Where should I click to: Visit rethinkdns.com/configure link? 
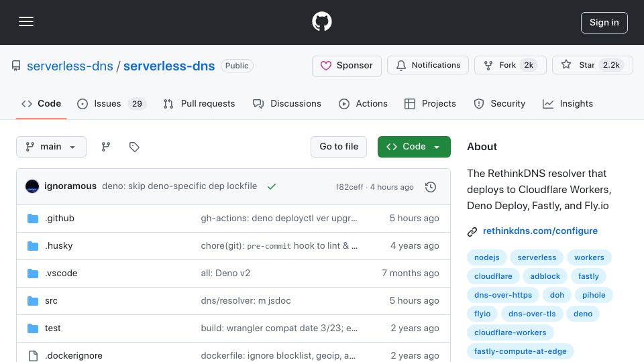pos(540,231)
